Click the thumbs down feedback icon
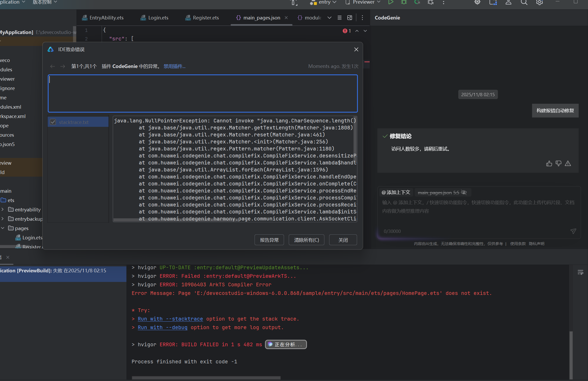This screenshot has height=381, width=588. pyautogui.click(x=558, y=163)
